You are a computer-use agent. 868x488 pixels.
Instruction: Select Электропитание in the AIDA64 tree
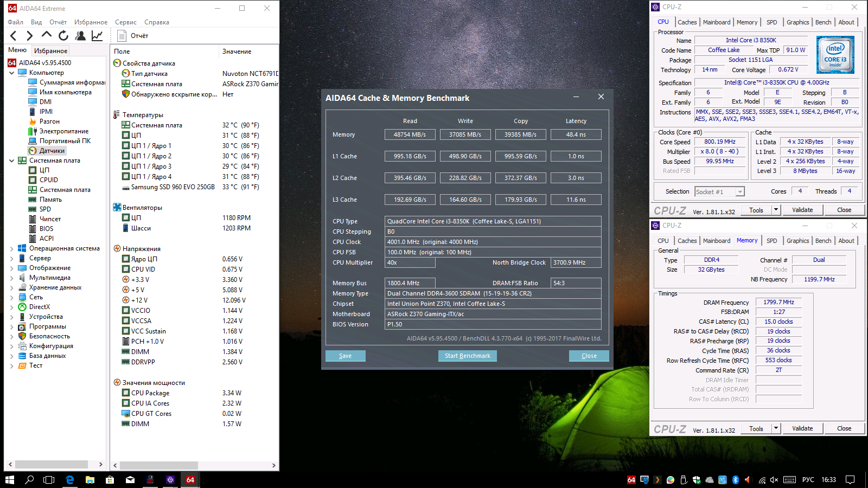coord(64,131)
